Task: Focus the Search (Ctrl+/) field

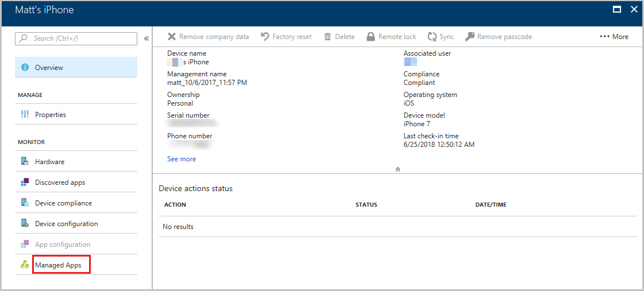Action: (x=80, y=38)
